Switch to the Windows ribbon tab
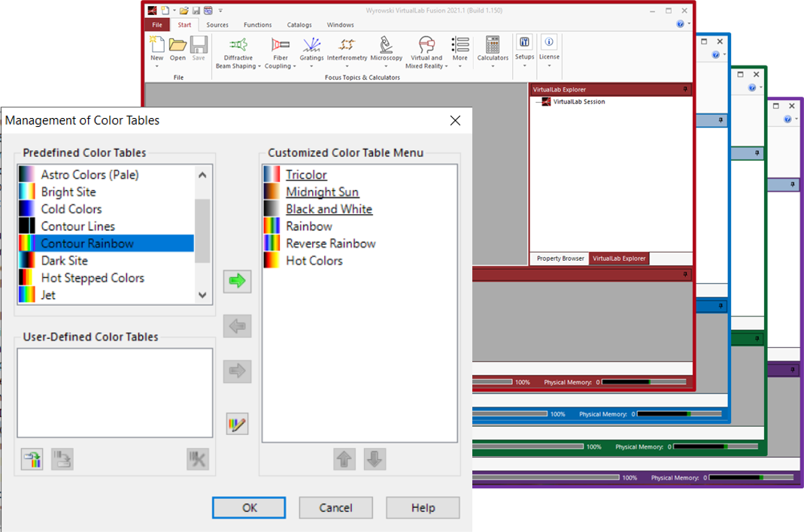The height and width of the screenshot is (532, 804). click(341, 25)
